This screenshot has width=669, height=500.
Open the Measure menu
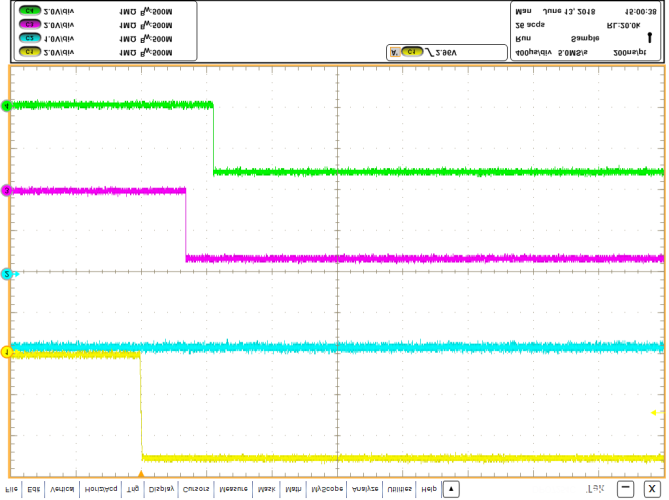point(234,489)
